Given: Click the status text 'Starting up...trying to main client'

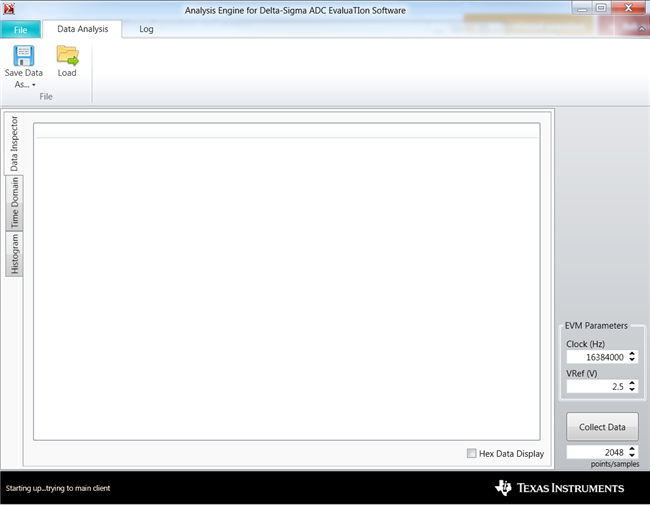Looking at the screenshot, I should tap(58, 488).
